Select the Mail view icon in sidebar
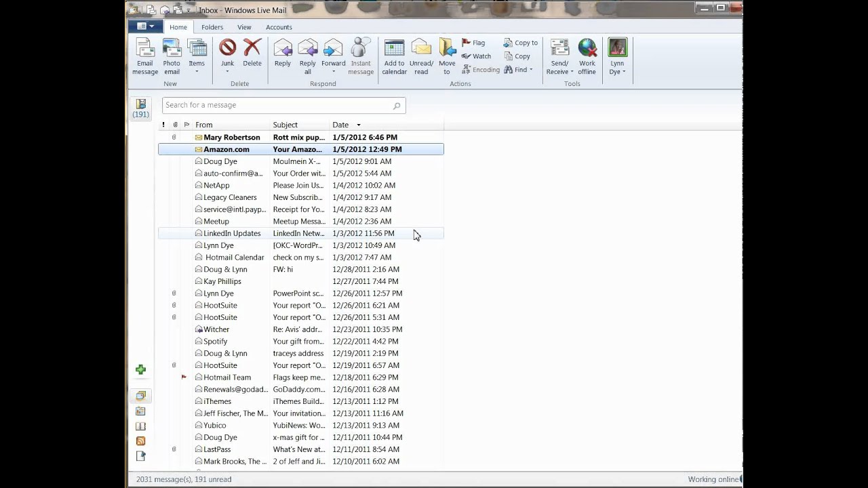 pos(140,396)
